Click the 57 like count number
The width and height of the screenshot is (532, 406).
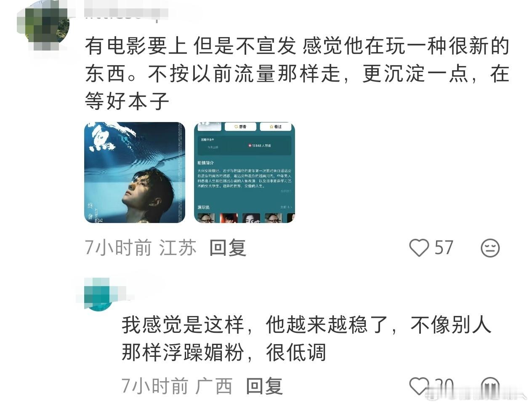point(444,248)
